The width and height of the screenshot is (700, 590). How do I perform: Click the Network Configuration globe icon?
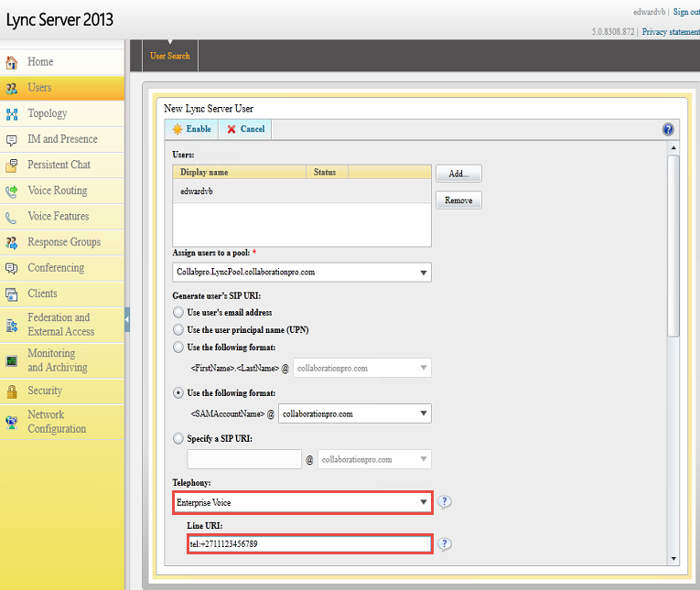[12, 423]
